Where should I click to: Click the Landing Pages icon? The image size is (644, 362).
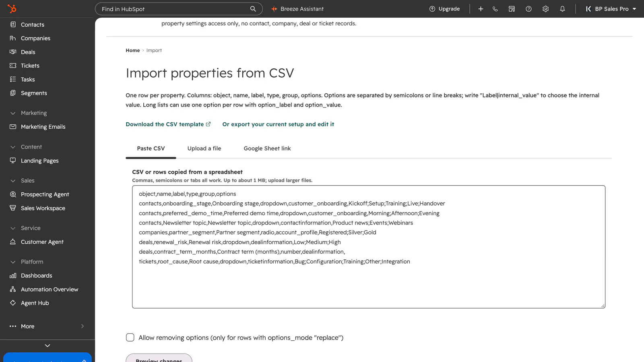click(13, 160)
